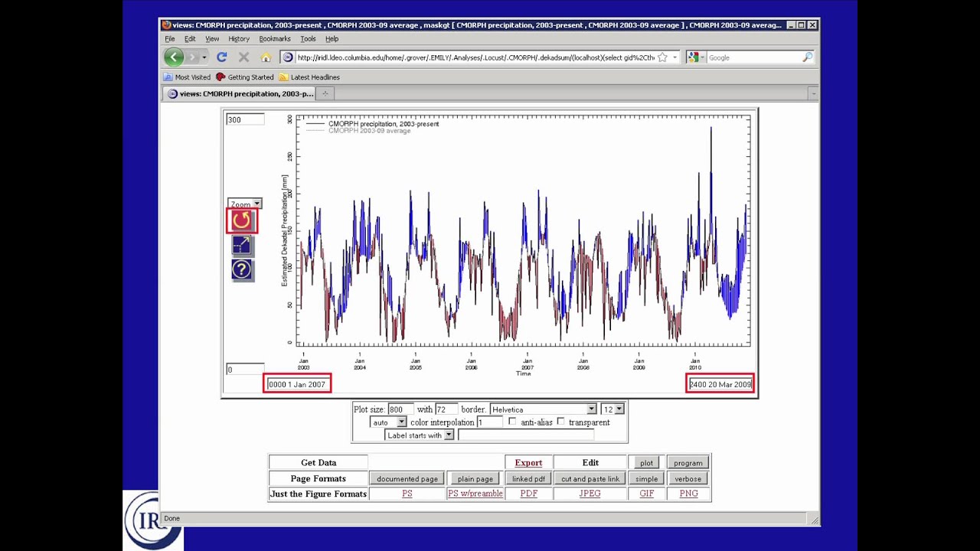Open a new tab with the plus button
980x551 pixels.
click(x=325, y=93)
